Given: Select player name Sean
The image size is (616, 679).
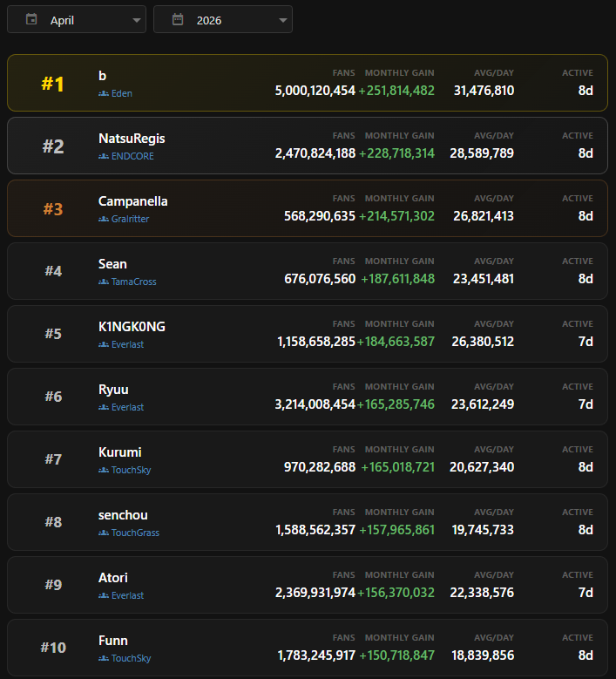Looking at the screenshot, I should [112, 264].
